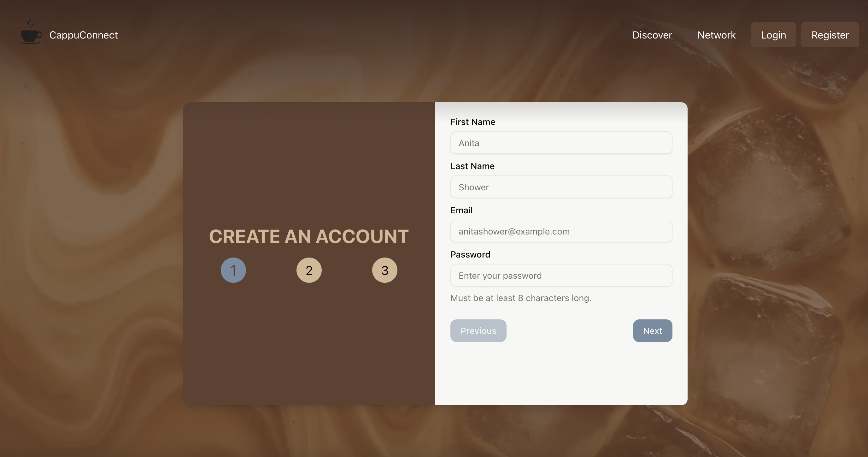Click the Create An Account heading
The height and width of the screenshot is (457, 868).
[x=309, y=236]
